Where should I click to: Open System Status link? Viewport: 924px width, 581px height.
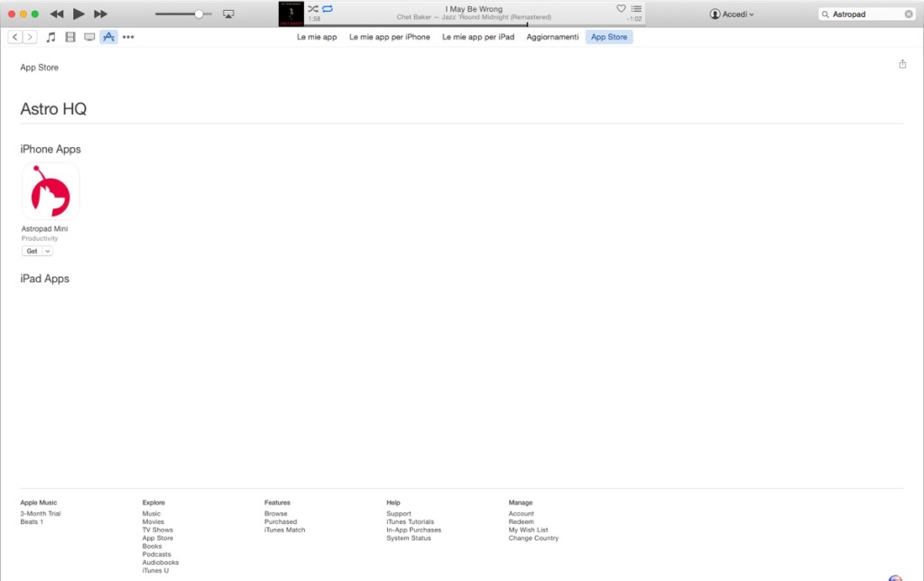pos(409,539)
